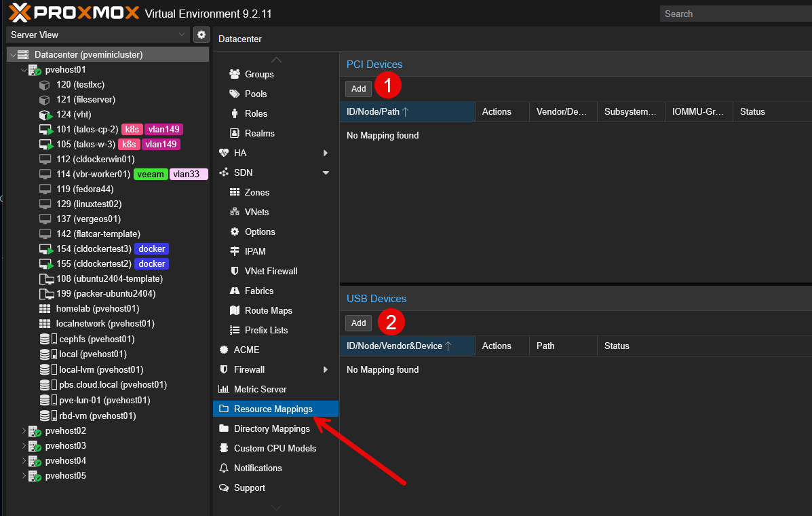812x516 pixels.
Task: Click the HA heartbeat icon
Action: pos(224,153)
